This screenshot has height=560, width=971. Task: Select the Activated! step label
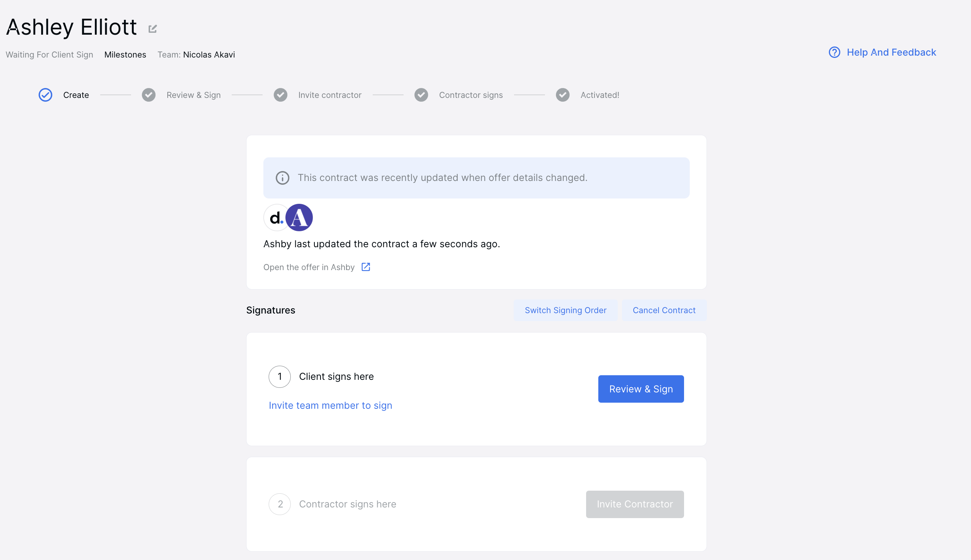600,95
